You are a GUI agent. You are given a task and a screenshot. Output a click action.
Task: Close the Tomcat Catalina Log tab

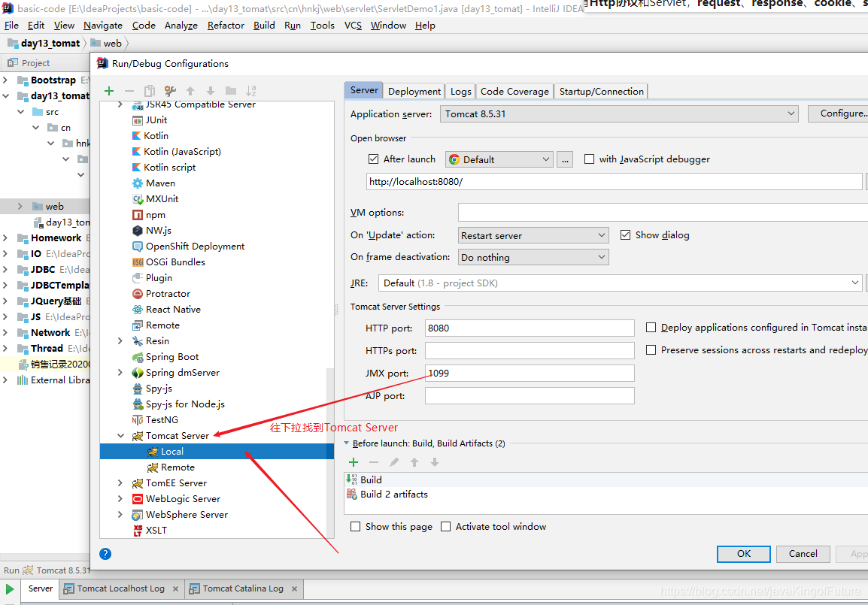(295, 589)
